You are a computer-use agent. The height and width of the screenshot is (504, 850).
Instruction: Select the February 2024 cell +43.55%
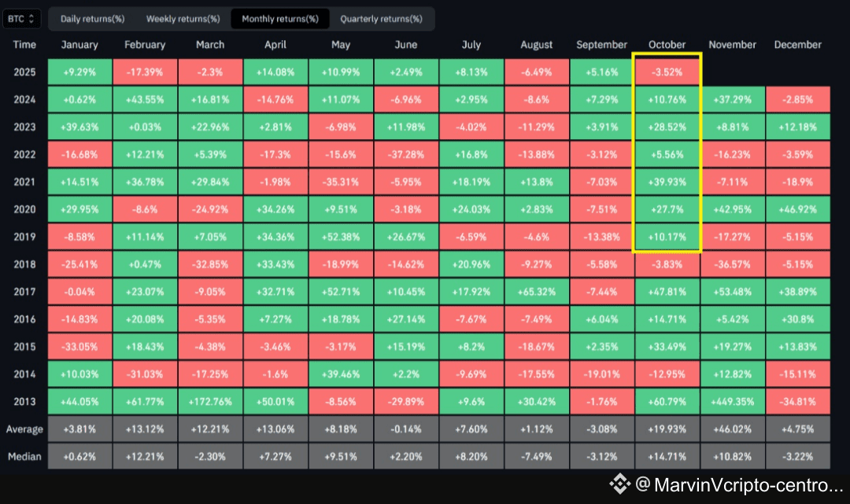click(145, 100)
